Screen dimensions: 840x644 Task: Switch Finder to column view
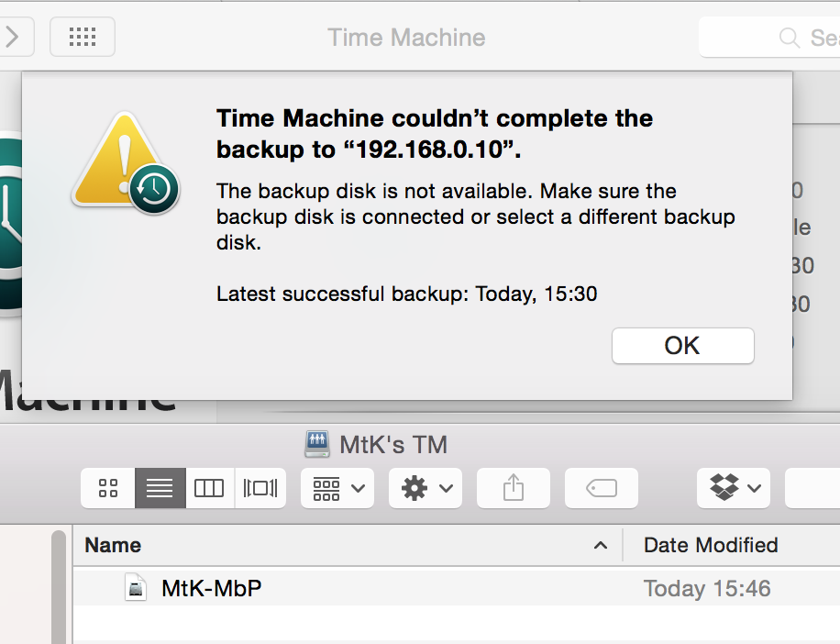coord(209,488)
